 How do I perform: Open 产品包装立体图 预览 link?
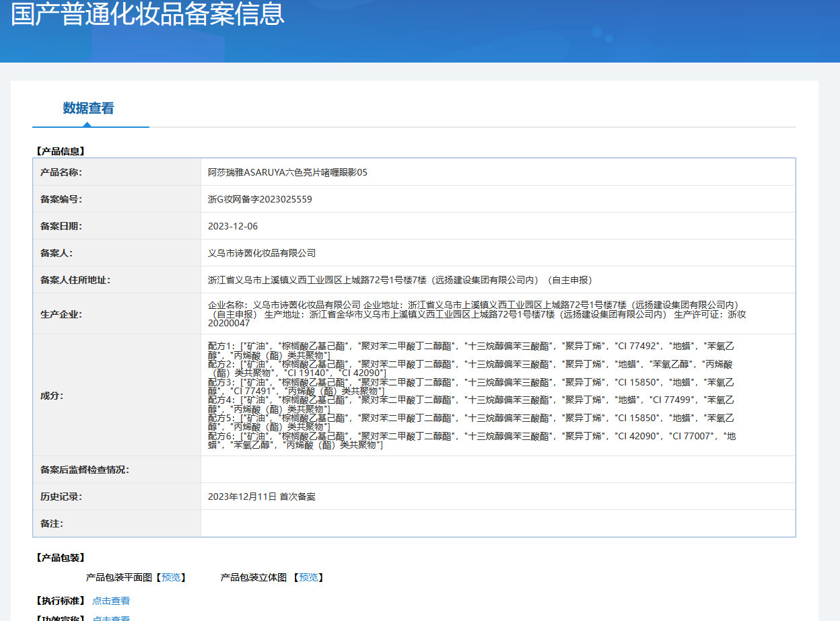click(309, 577)
